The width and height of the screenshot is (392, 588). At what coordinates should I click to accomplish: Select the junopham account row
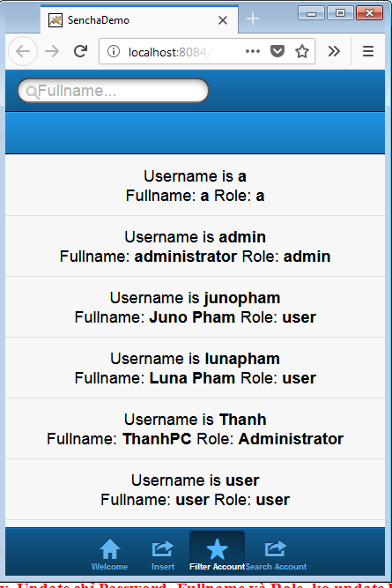click(195, 307)
